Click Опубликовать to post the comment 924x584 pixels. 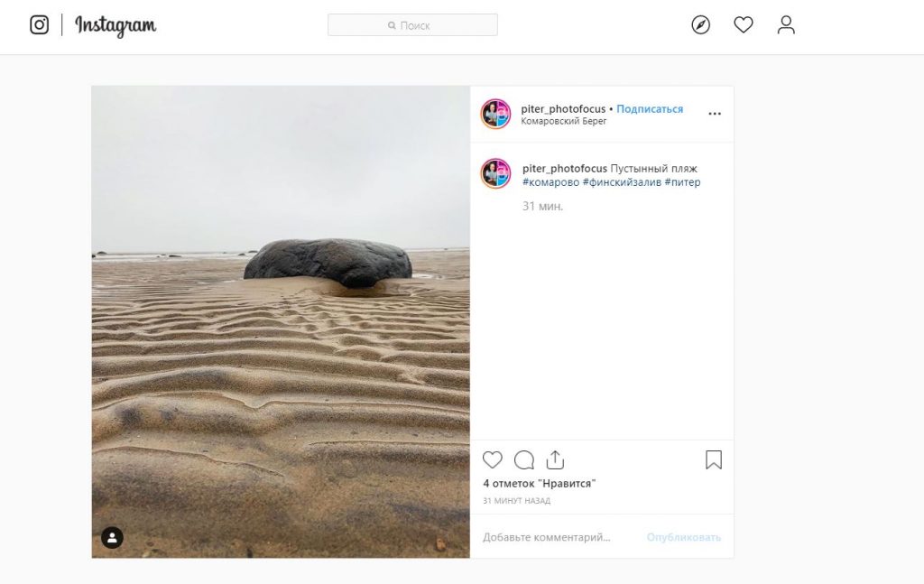684,537
